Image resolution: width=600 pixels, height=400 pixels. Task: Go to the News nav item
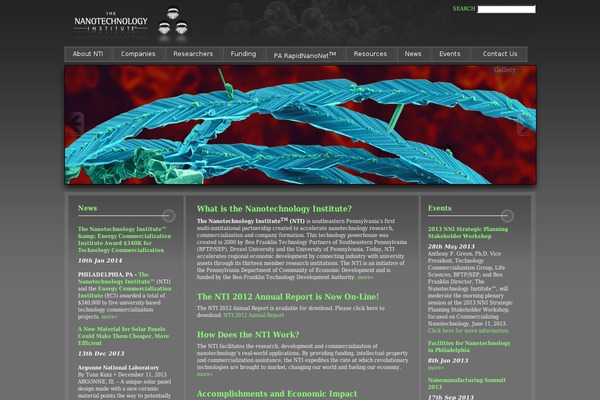(413, 54)
